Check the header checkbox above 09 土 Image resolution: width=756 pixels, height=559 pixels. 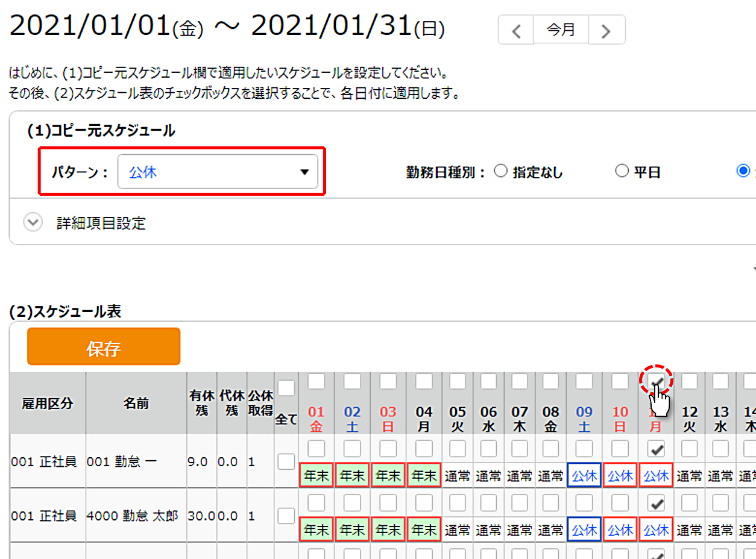584,381
